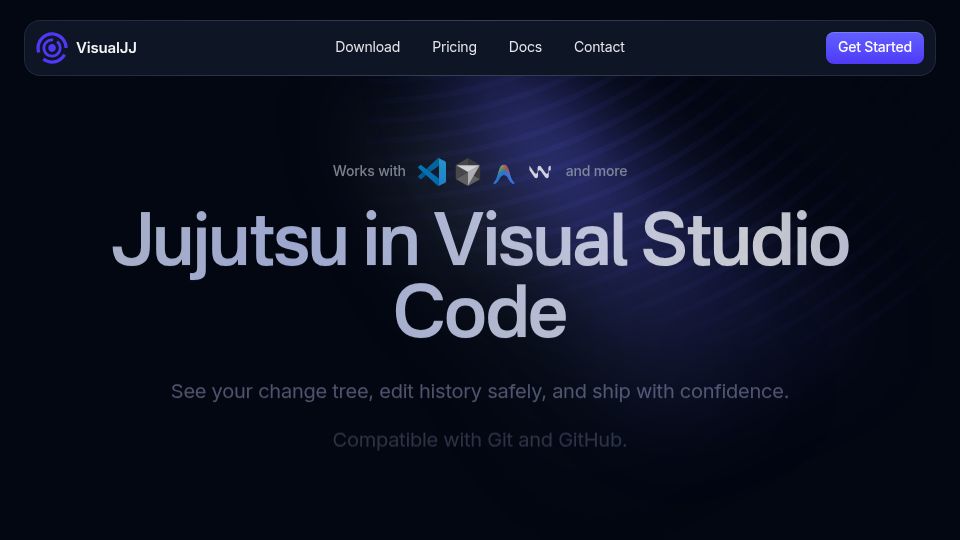Open the Download page

pyautogui.click(x=367, y=47)
